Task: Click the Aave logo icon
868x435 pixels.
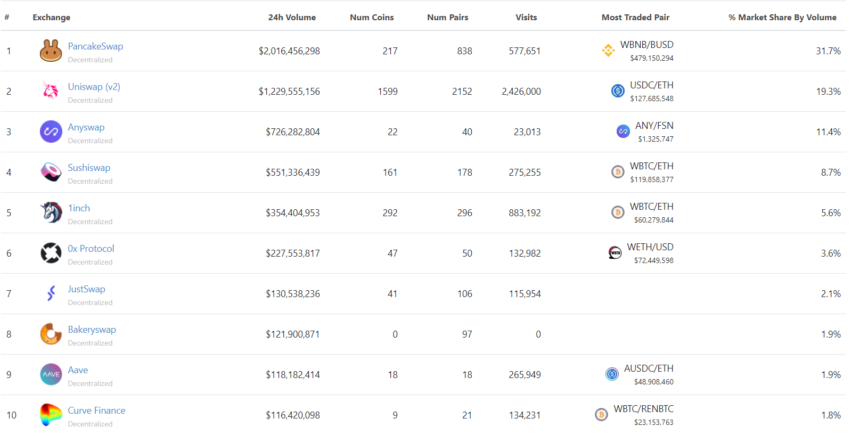Action: click(x=51, y=374)
